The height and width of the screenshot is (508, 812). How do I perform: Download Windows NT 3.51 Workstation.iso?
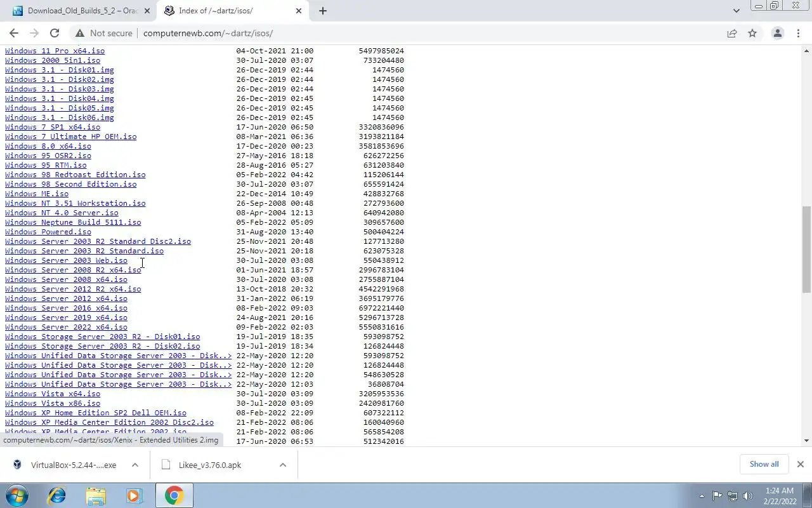tap(75, 203)
